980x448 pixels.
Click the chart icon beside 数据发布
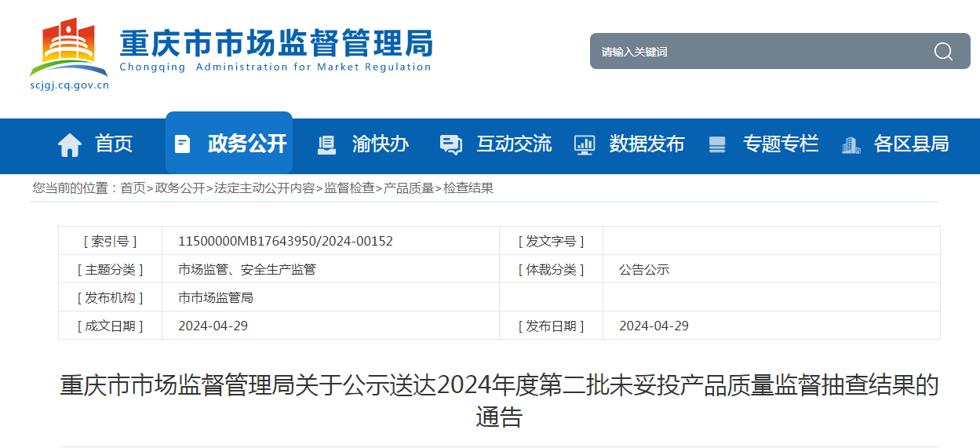point(584,144)
